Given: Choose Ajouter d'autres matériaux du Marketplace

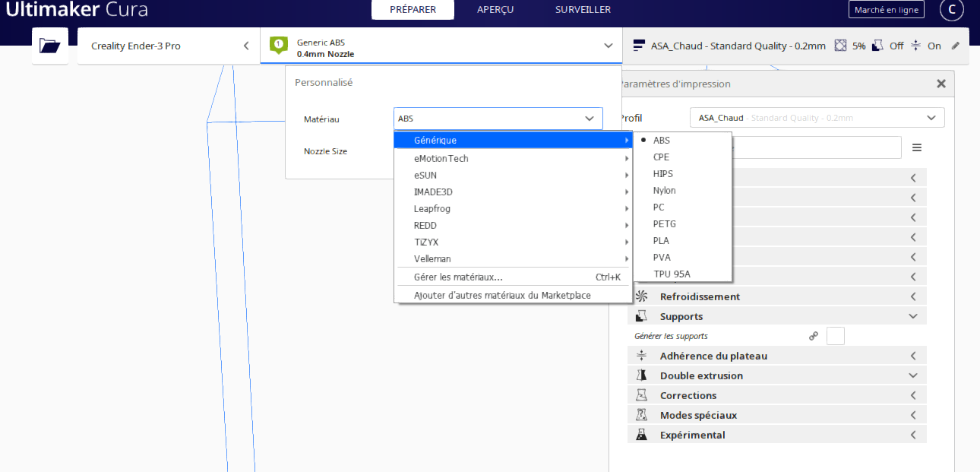Looking at the screenshot, I should [514, 295].
